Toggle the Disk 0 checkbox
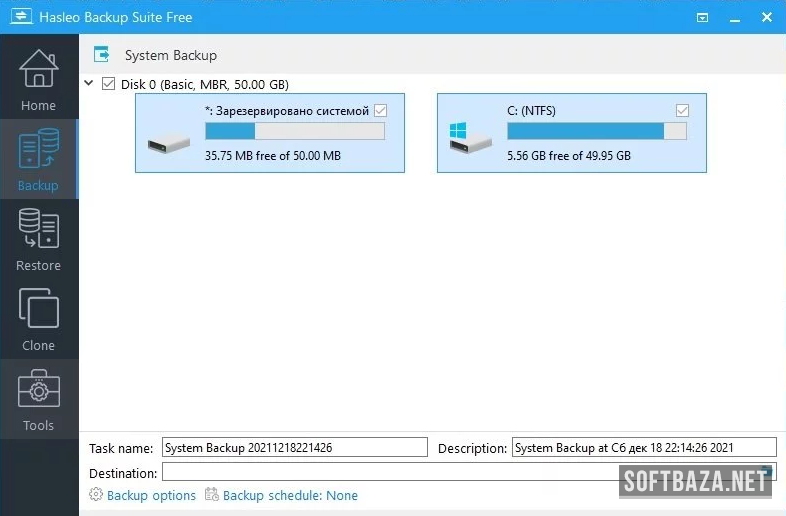Screen dimensions: 786x516 point(109,84)
